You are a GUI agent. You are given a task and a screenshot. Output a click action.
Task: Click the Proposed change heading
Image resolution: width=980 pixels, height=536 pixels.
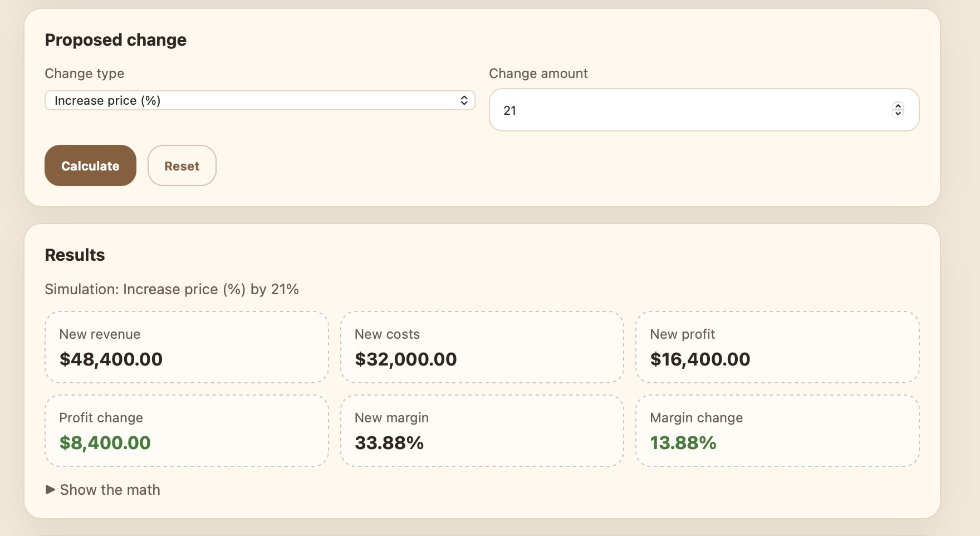pos(115,40)
